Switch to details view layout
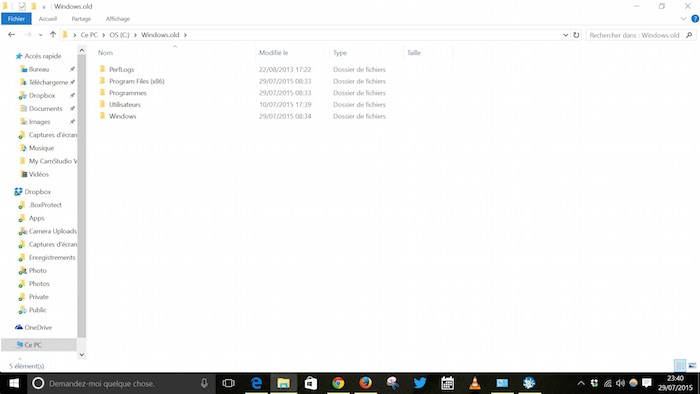 tap(679, 365)
